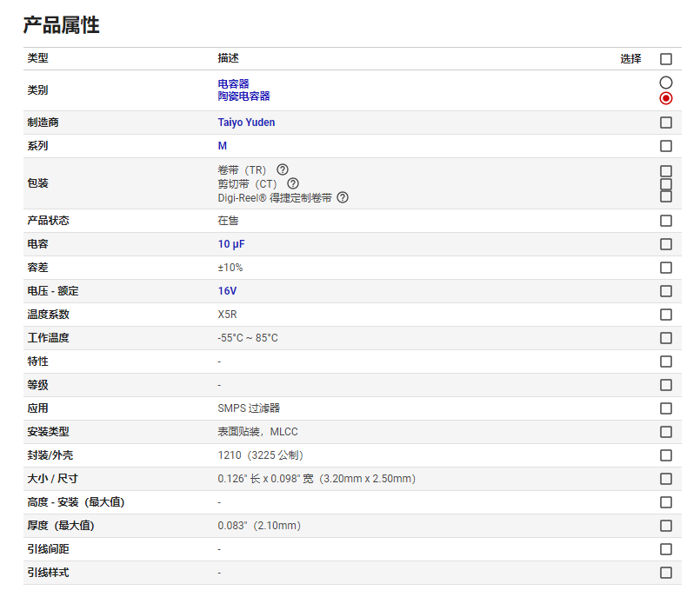
Task: Select the 电容器 category radio button
Action: pyautogui.click(x=665, y=83)
